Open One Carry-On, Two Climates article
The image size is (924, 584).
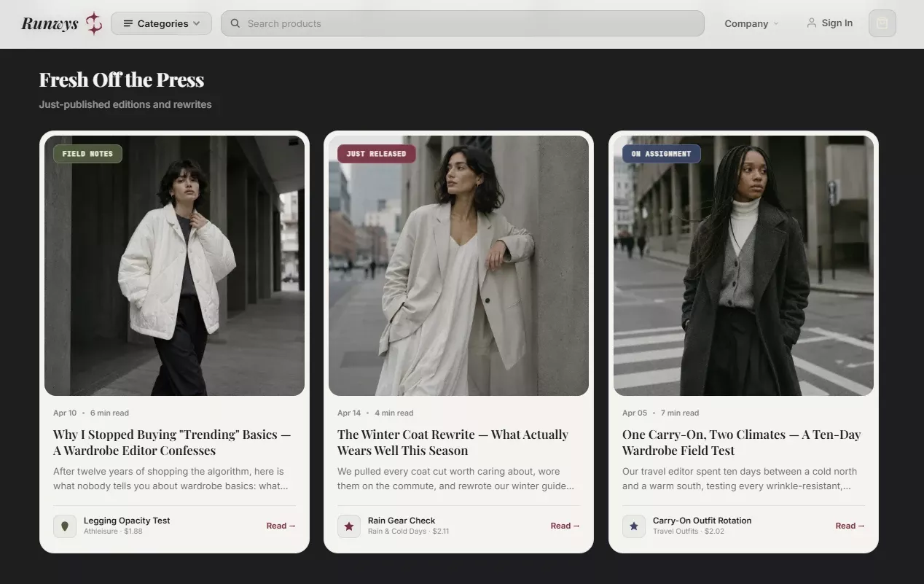pos(741,443)
